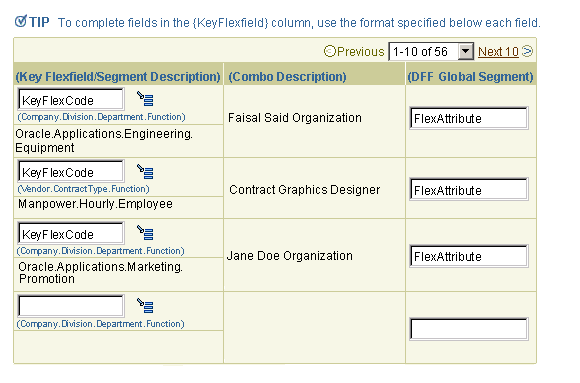Focus KeyFlexCode field in Jane Doe Organization row
580x383 pixels.
(71, 234)
